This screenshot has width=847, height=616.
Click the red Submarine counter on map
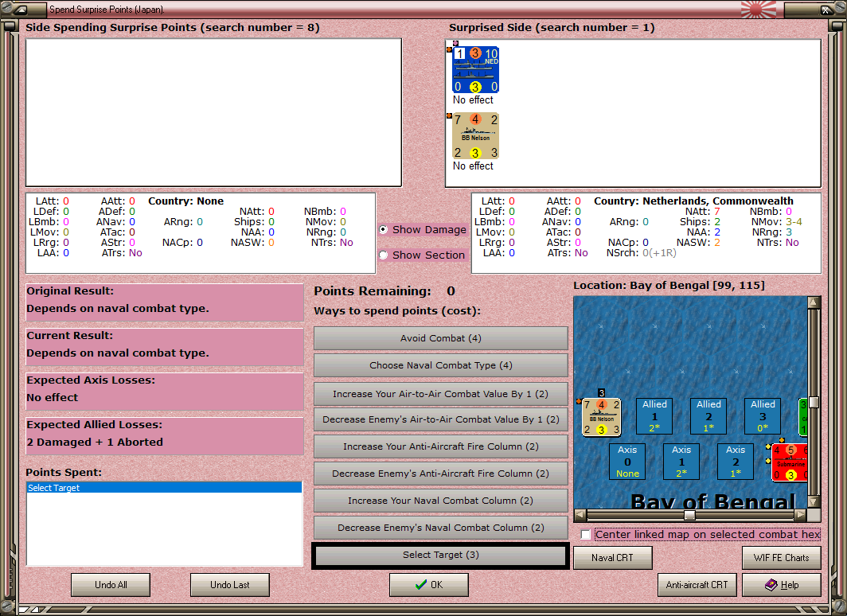tap(789, 462)
